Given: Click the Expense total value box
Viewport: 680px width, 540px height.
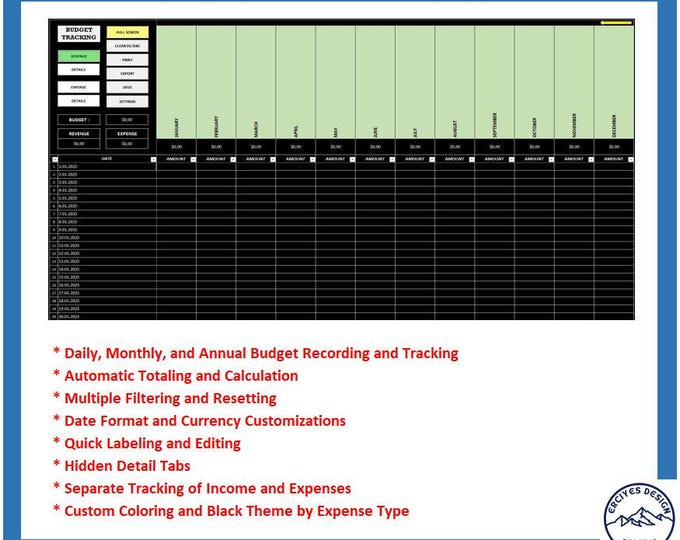Looking at the screenshot, I should (127, 144).
